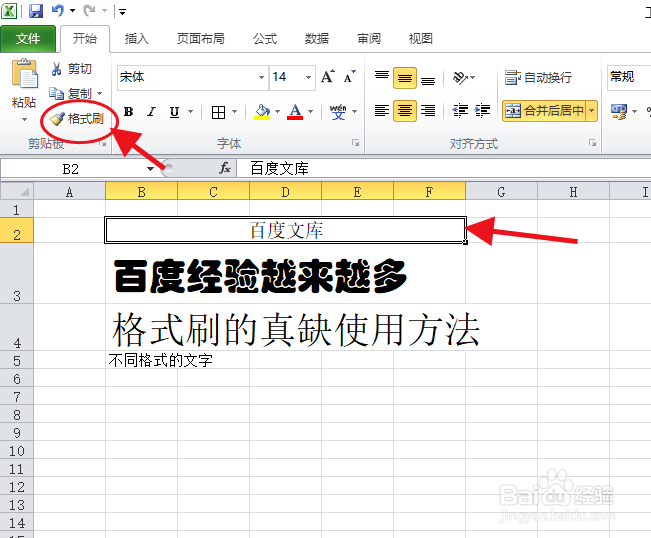
Task: Click 合并后居中 merge and center
Action: 544,111
